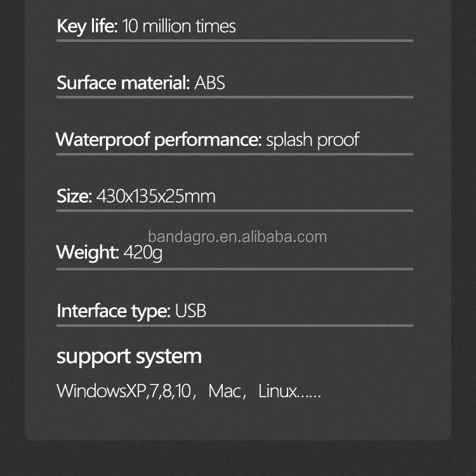The width and height of the screenshot is (476, 476).
Task: Click the "Weight" specification label
Action: 88,253
